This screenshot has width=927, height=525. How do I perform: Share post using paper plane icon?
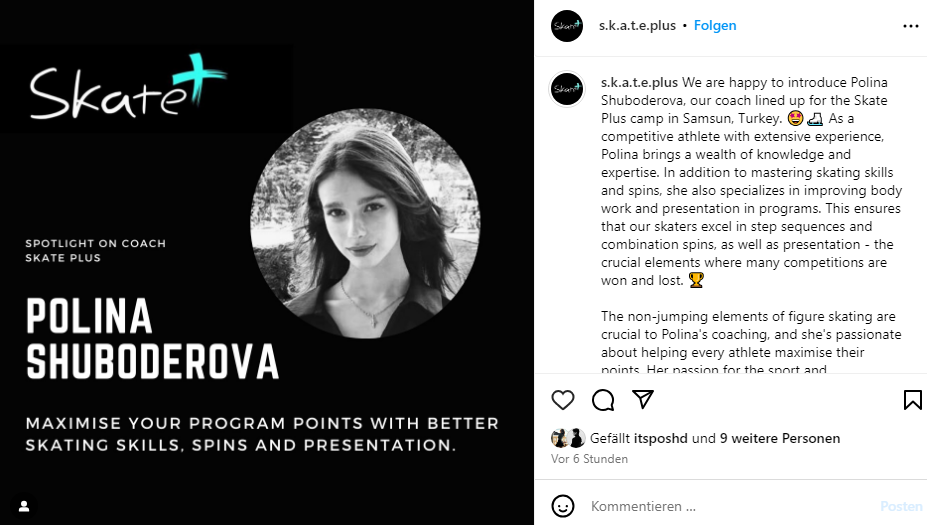coord(643,400)
